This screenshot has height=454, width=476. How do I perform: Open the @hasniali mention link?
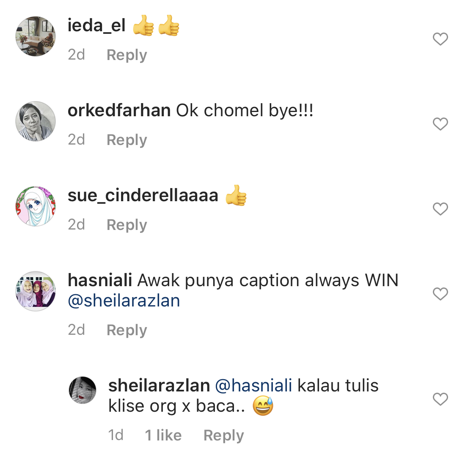[x=254, y=386]
